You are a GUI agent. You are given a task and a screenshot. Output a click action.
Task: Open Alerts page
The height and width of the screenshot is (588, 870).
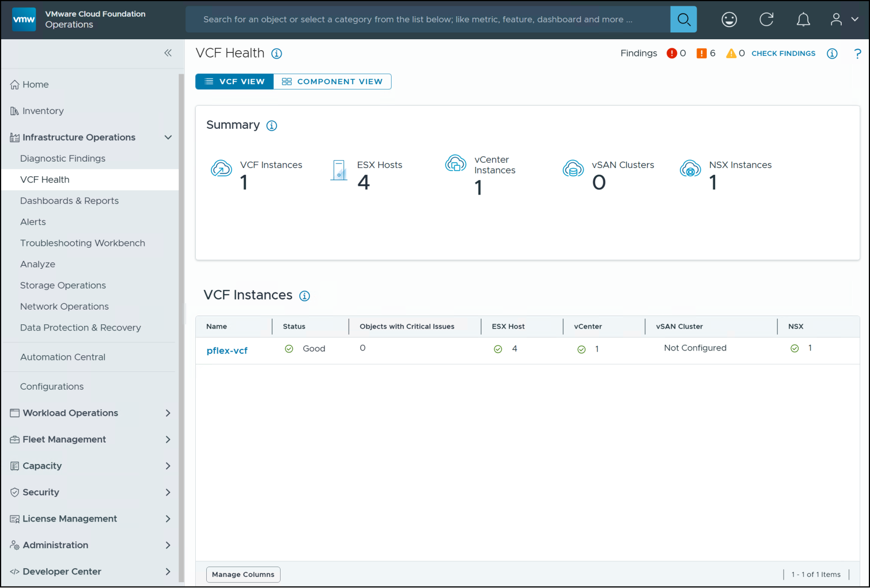click(33, 222)
